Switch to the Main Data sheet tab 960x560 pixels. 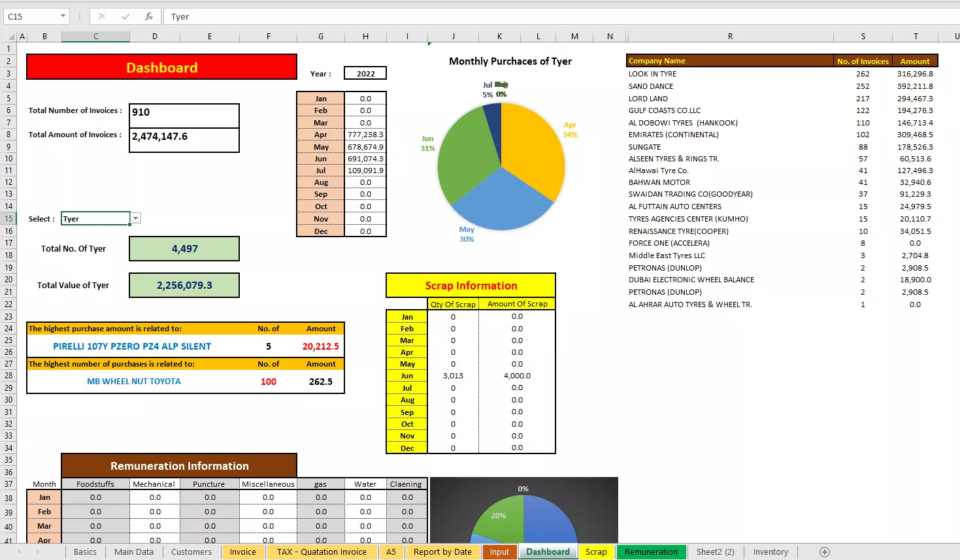click(x=134, y=552)
